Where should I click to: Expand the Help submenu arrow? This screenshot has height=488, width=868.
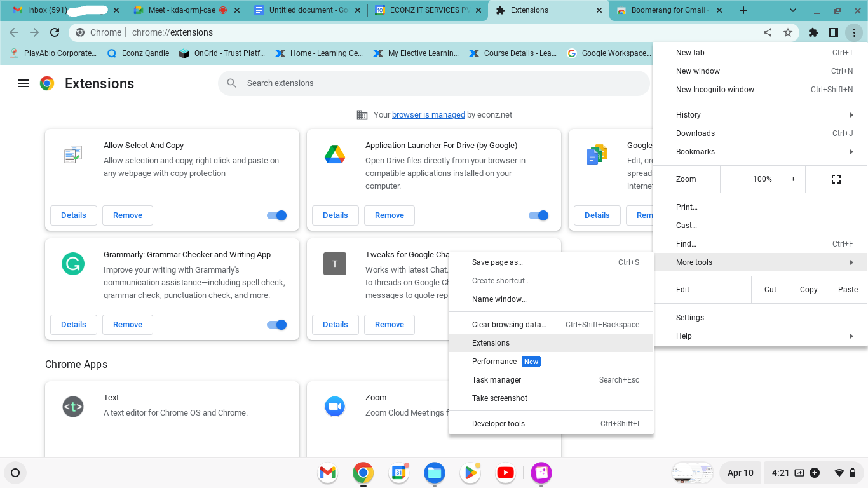point(851,336)
